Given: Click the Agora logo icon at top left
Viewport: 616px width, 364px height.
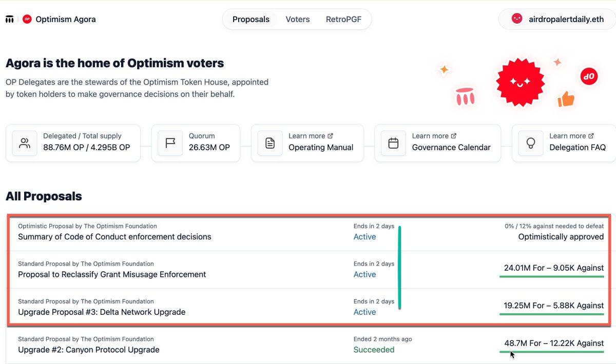Looking at the screenshot, I should (x=9, y=19).
